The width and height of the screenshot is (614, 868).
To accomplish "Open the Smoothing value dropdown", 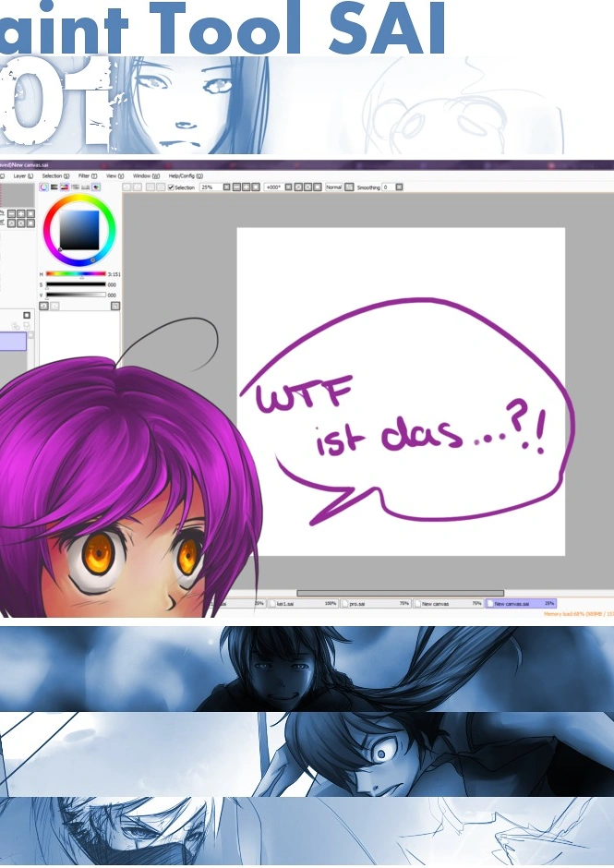I will pos(399,187).
